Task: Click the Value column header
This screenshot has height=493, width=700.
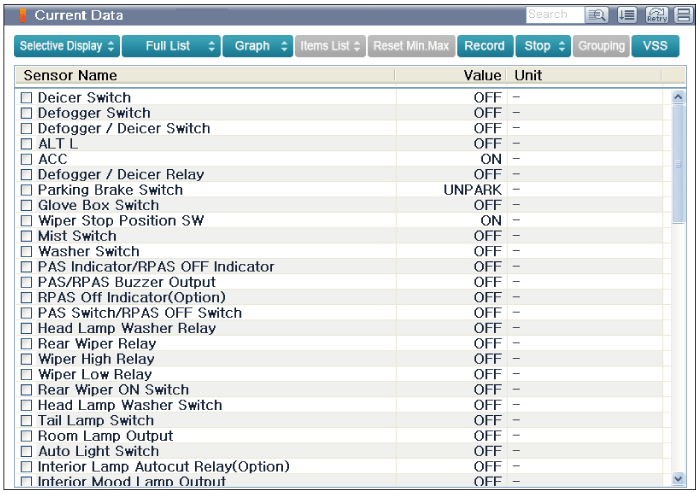Action: (x=482, y=76)
